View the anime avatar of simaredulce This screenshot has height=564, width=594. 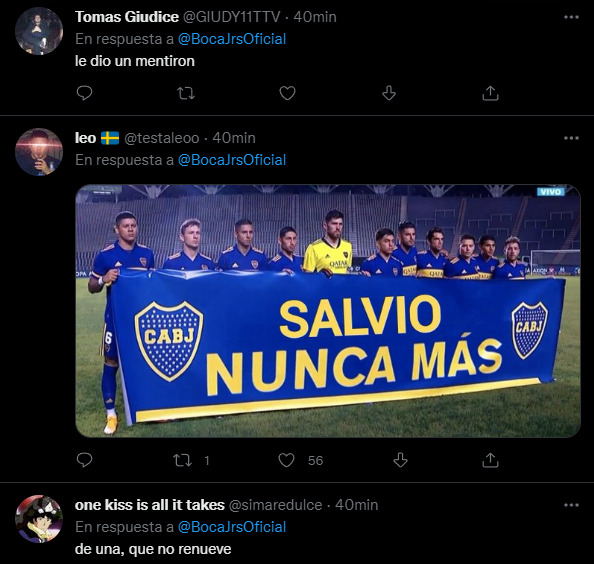39,519
